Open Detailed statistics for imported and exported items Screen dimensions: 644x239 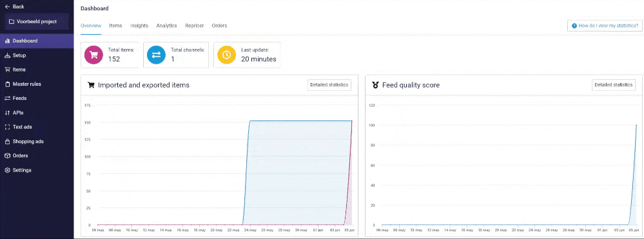(329, 85)
